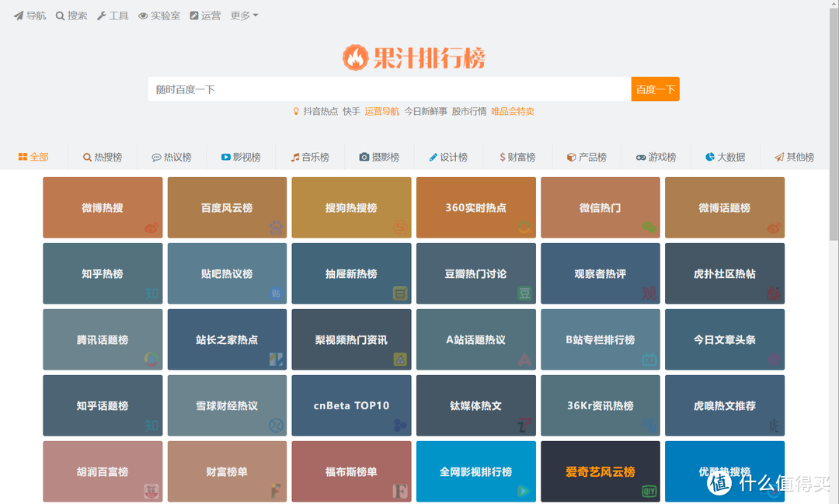Open 雪球财经热议 tile
The image size is (839, 504).
[x=227, y=405]
